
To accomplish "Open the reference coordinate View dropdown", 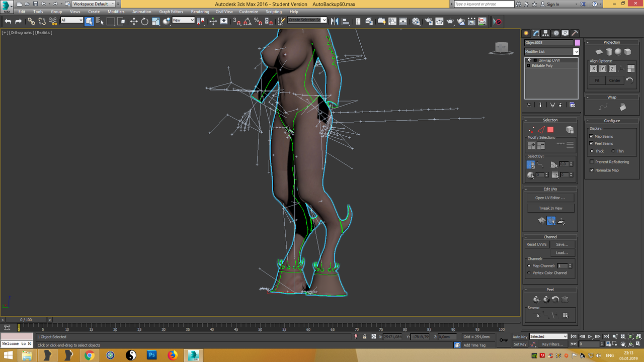I will click(x=183, y=20).
